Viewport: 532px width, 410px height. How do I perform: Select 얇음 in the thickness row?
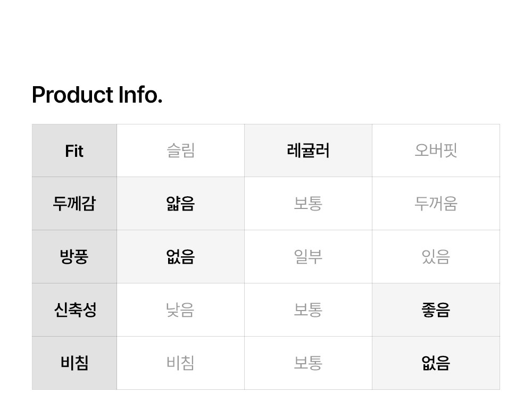180,204
